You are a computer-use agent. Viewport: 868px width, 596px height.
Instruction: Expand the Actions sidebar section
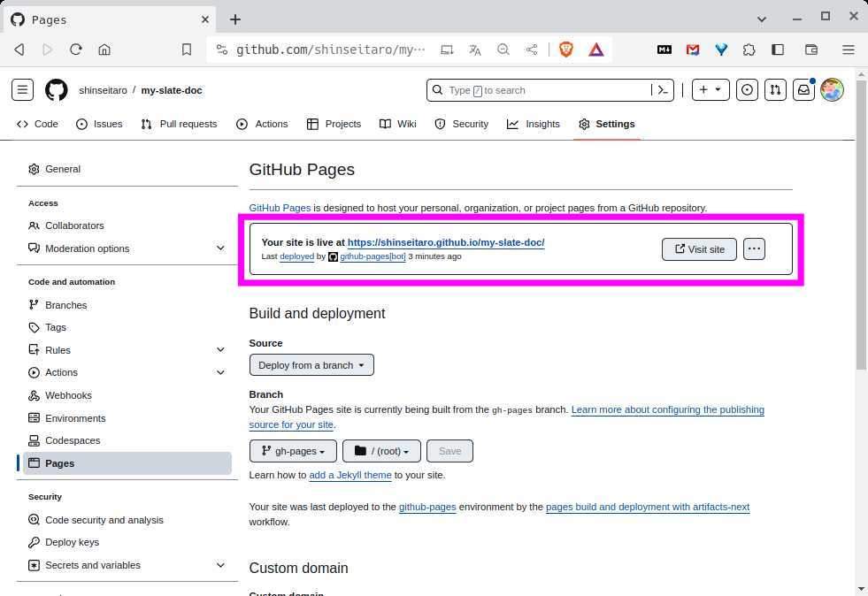[x=220, y=372]
